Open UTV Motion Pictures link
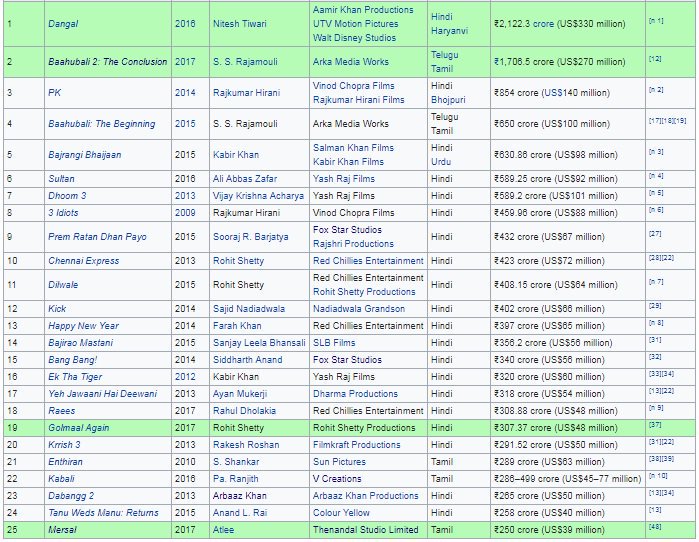The width and height of the screenshot is (699, 542). 355,24
